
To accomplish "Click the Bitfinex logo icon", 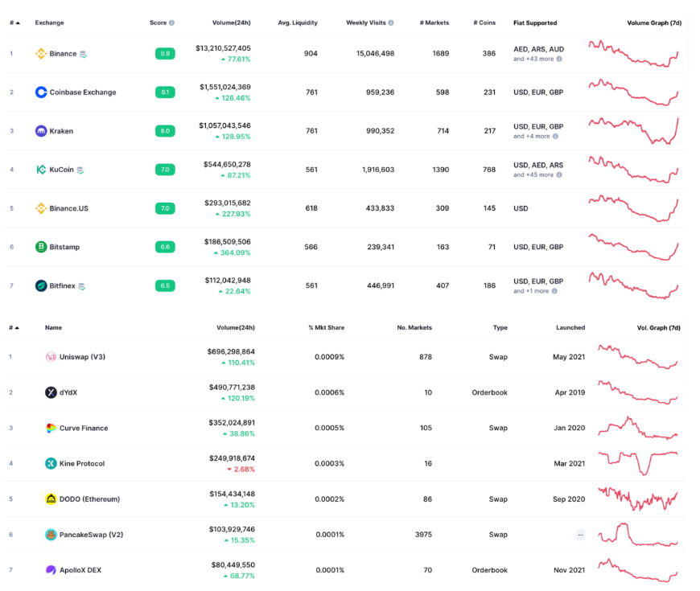I will point(41,285).
